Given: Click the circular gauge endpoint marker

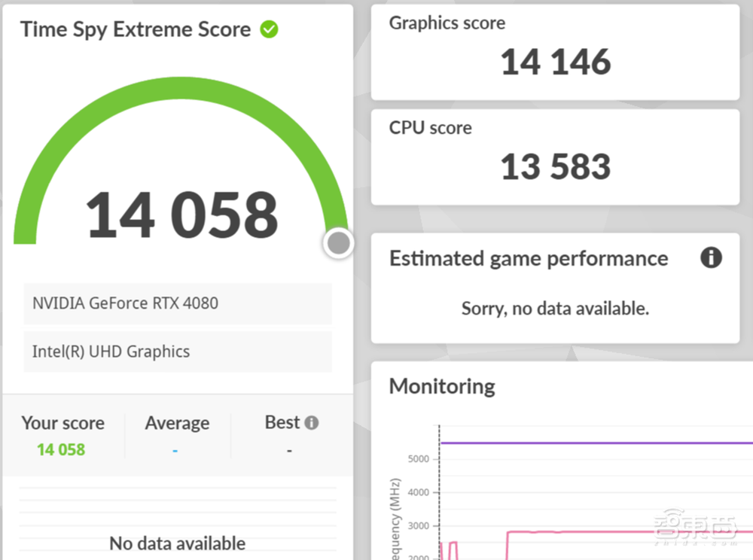Looking at the screenshot, I should click(x=338, y=242).
